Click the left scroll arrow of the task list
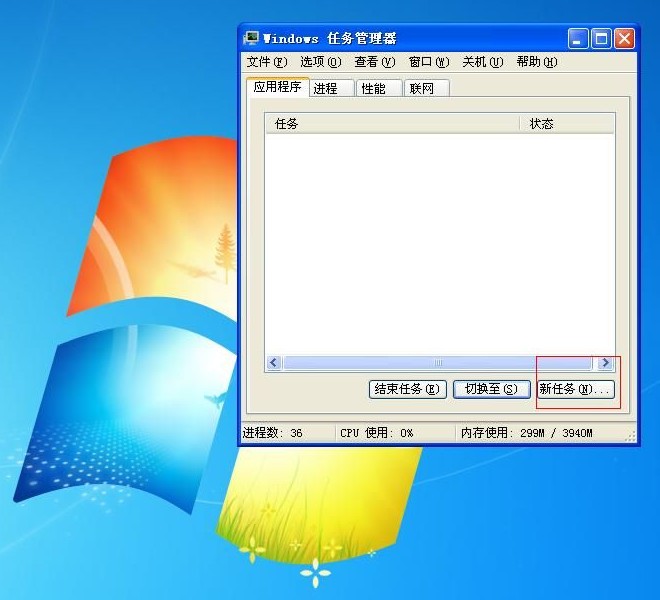The image size is (660, 600). pyautogui.click(x=274, y=363)
